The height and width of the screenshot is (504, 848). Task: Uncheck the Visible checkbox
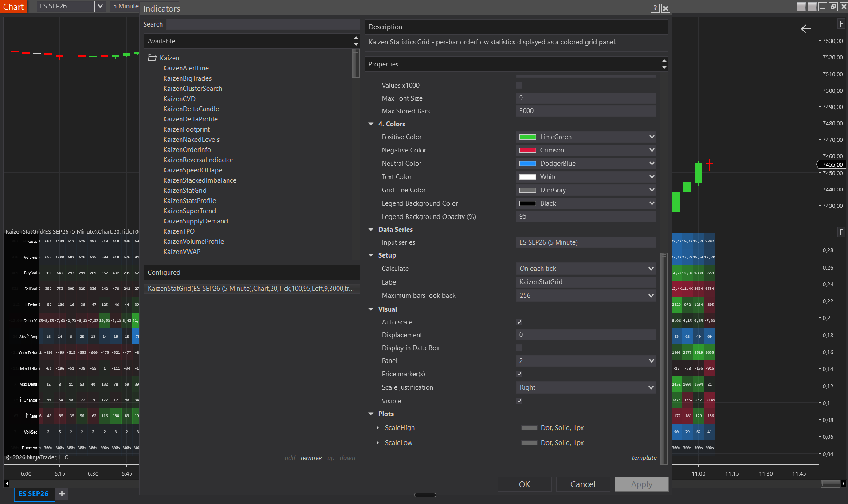pyautogui.click(x=519, y=401)
